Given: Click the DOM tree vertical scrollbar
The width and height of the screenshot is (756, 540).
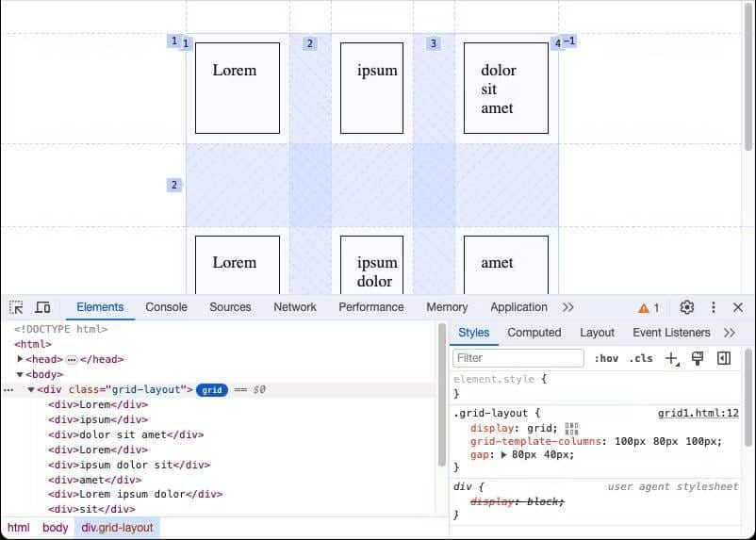Looking at the screenshot, I should click(442, 394).
